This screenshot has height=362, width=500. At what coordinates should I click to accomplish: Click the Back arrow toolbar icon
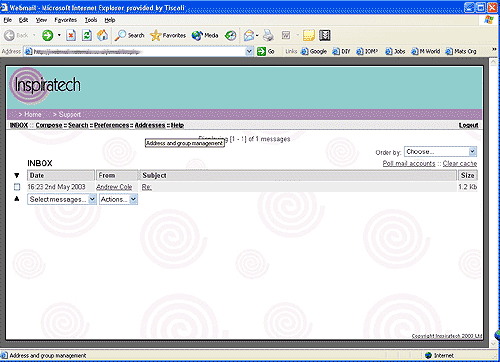(10, 35)
